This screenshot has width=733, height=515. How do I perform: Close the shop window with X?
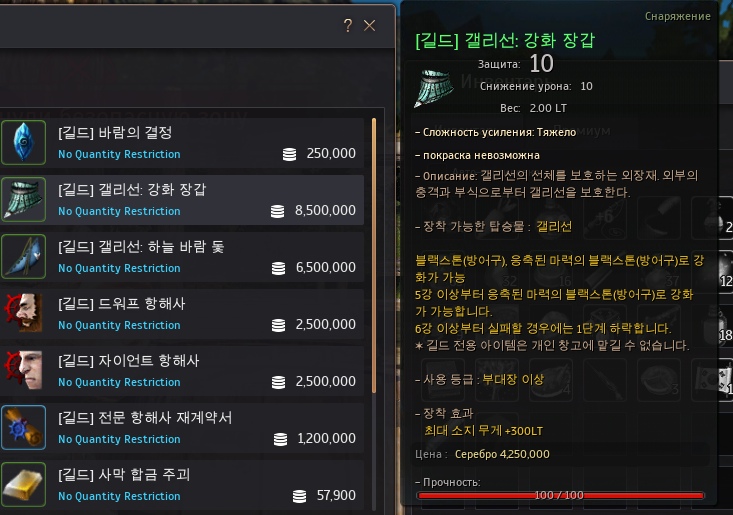369,26
